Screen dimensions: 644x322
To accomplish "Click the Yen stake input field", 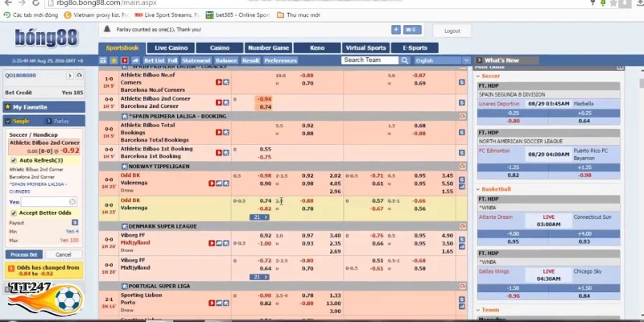I will pos(48,202).
